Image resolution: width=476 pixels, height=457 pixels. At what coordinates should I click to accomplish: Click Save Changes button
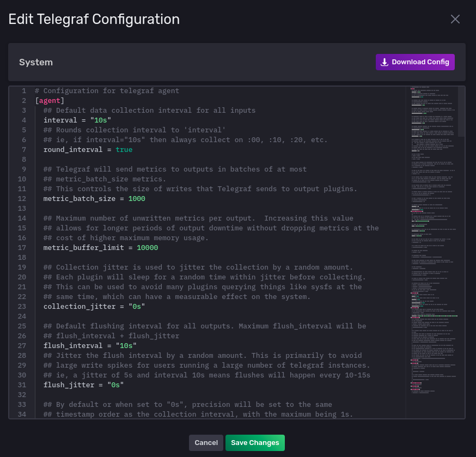point(255,443)
